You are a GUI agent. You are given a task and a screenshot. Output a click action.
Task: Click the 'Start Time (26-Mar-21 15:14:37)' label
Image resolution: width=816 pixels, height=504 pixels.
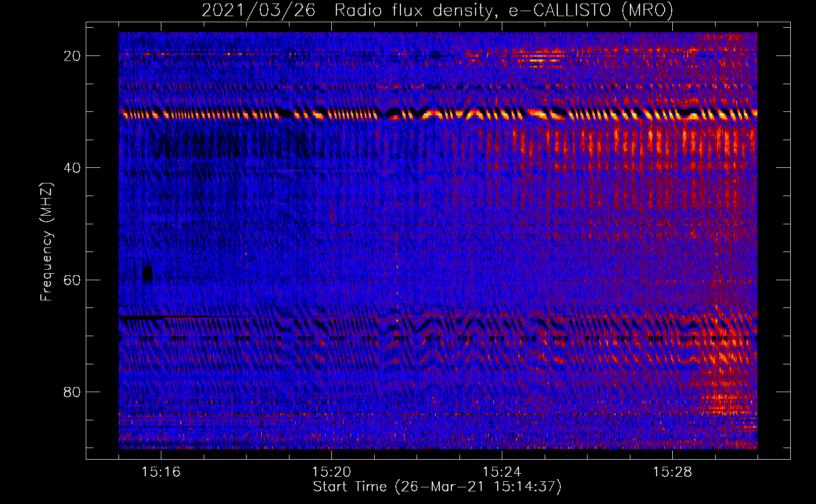pyautogui.click(x=437, y=487)
